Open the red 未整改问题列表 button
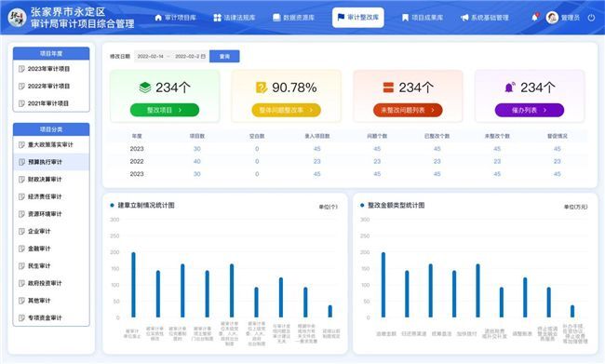Viewport: 605px width, 364px height. (408, 110)
